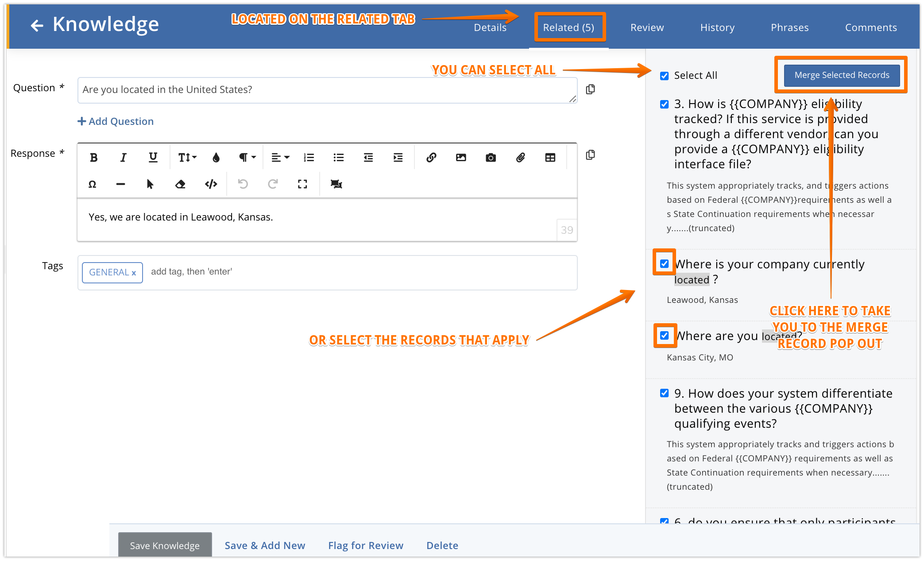The width and height of the screenshot is (924, 561).
Task: Insert a table in the response
Action: tap(550, 158)
